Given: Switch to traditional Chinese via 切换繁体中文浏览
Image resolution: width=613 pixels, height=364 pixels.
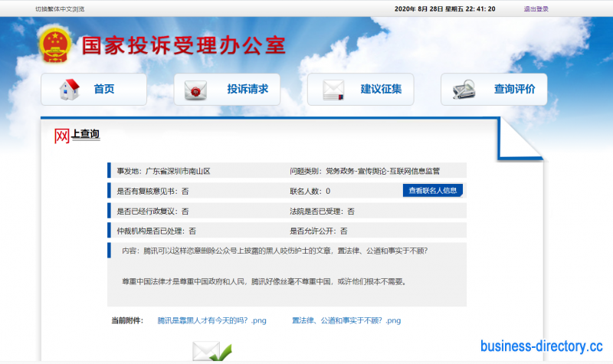Looking at the screenshot, I should [60, 9].
